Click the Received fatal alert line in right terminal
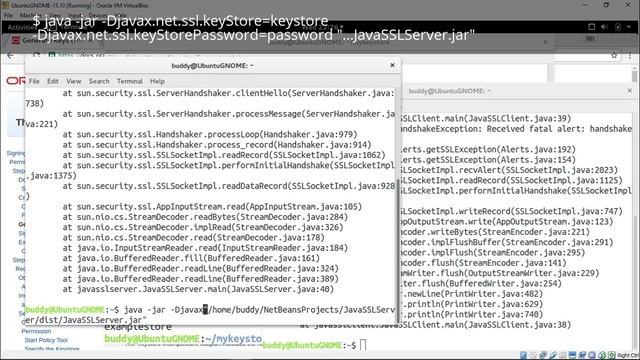Image resolution: width=640 pixels, height=360 pixels. pos(515,129)
